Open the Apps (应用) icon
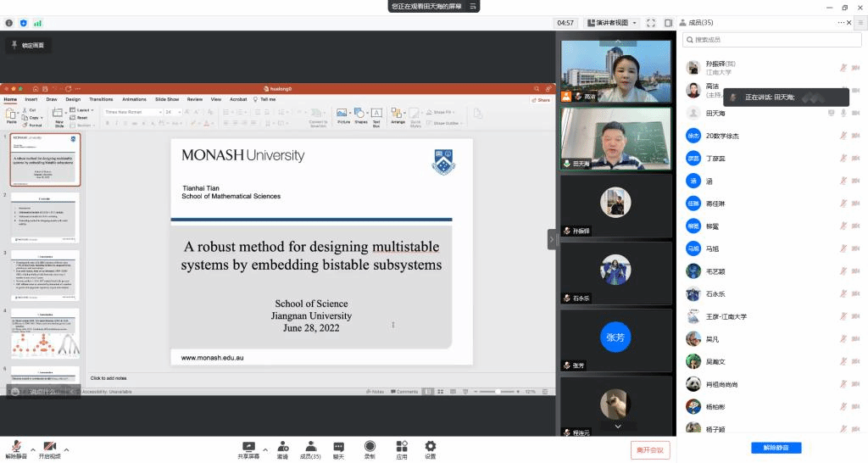868x463 pixels. tap(401, 446)
